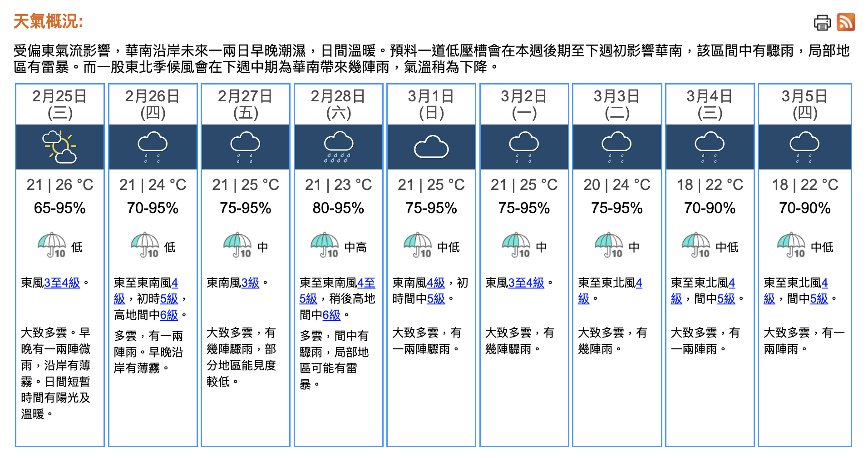The width and height of the screenshot is (868, 458).
Task: Click the 5級 wind link under 3月4日
Action: click(726, 299)
